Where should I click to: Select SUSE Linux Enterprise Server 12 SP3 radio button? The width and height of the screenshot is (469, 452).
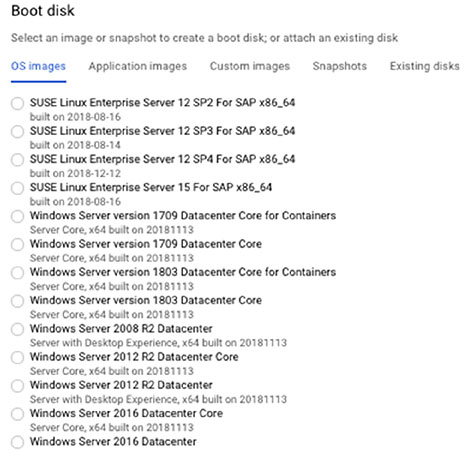[x=17, y=132]
